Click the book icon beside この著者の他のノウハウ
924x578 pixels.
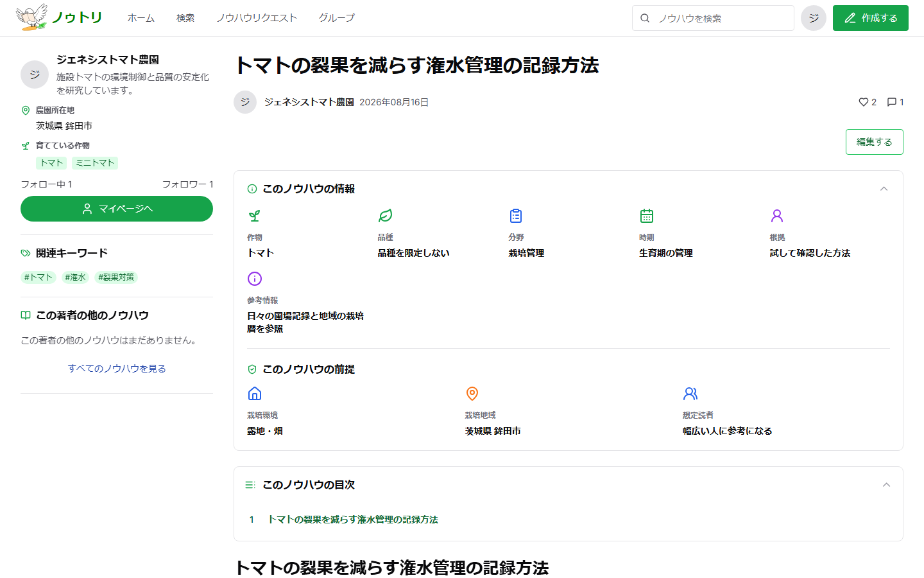click(x=26, y=315)
